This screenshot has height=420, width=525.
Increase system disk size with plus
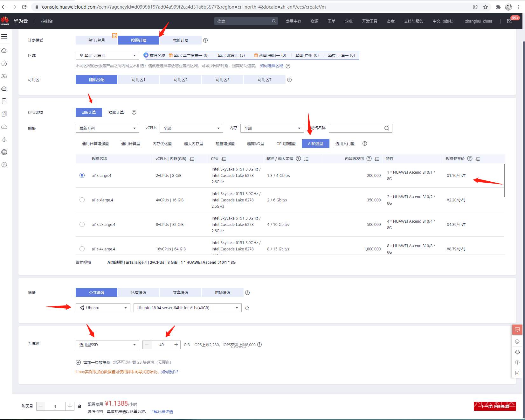pyautogui.click(x=176, y=345)
